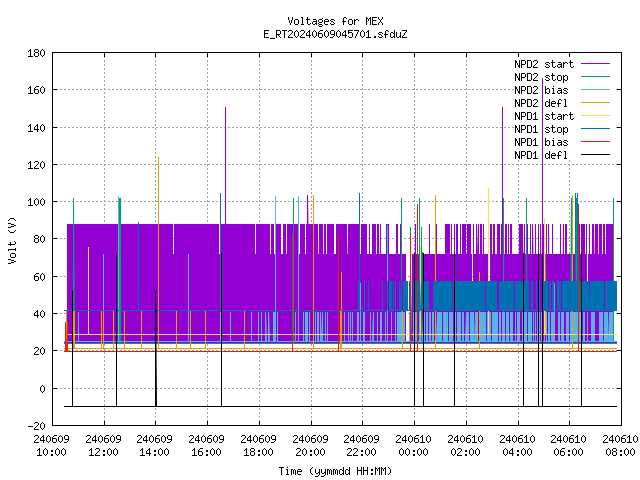
Task: Click the x-axis tick '240610 02:00'
Action: (x=465, y=446)
